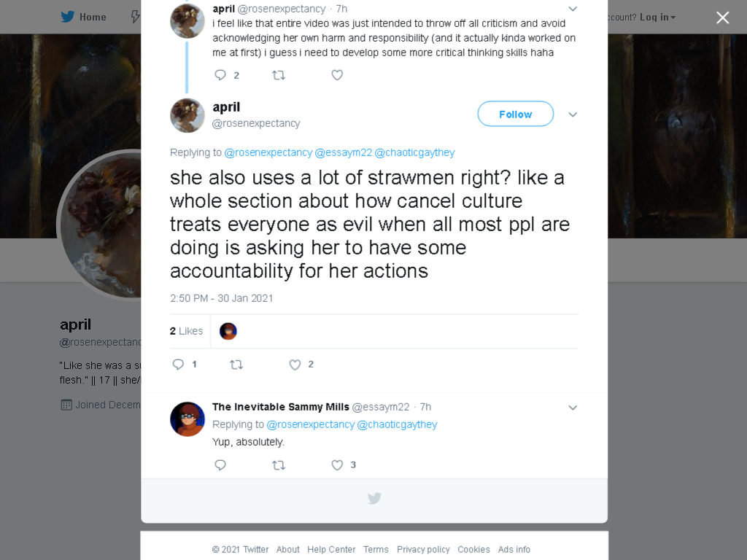Screen dimensions: 747x560
Task: View the 2 Likes list
Action: pos(186,331)
